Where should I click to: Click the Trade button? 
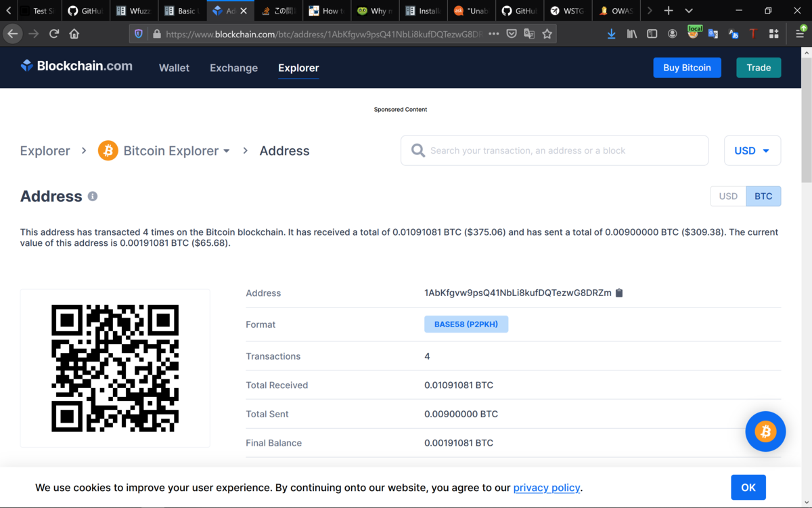759,68
